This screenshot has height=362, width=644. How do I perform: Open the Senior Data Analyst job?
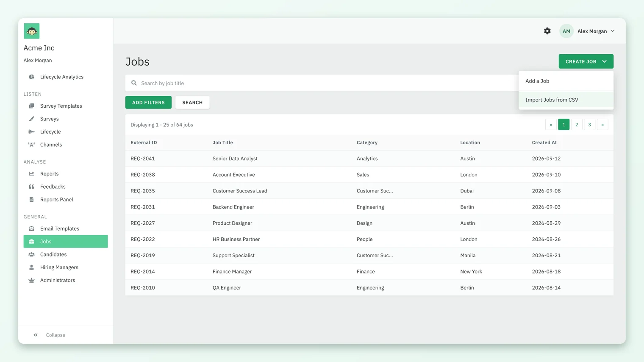click(x=235, y=159)
